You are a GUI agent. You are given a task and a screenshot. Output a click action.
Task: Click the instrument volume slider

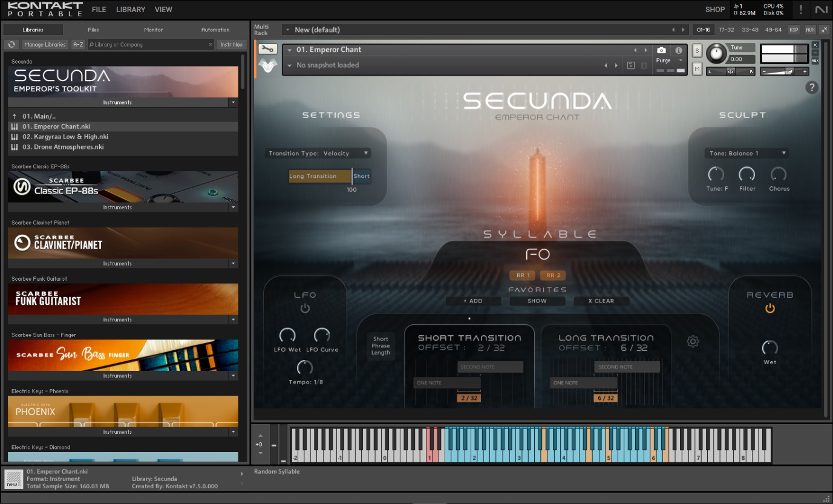(784, 71)
